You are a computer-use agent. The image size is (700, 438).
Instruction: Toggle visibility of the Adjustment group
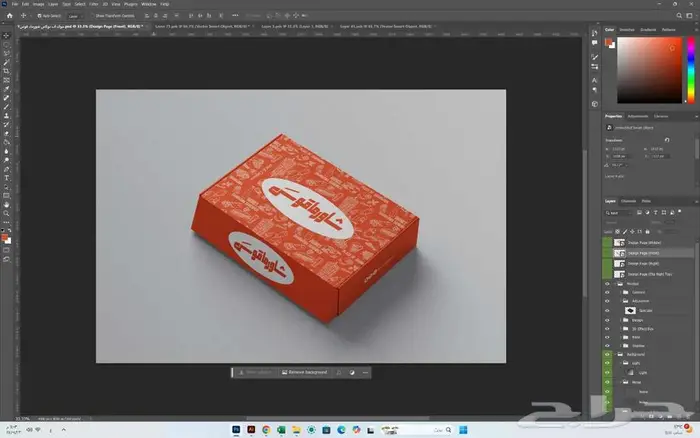coord(607,301)
